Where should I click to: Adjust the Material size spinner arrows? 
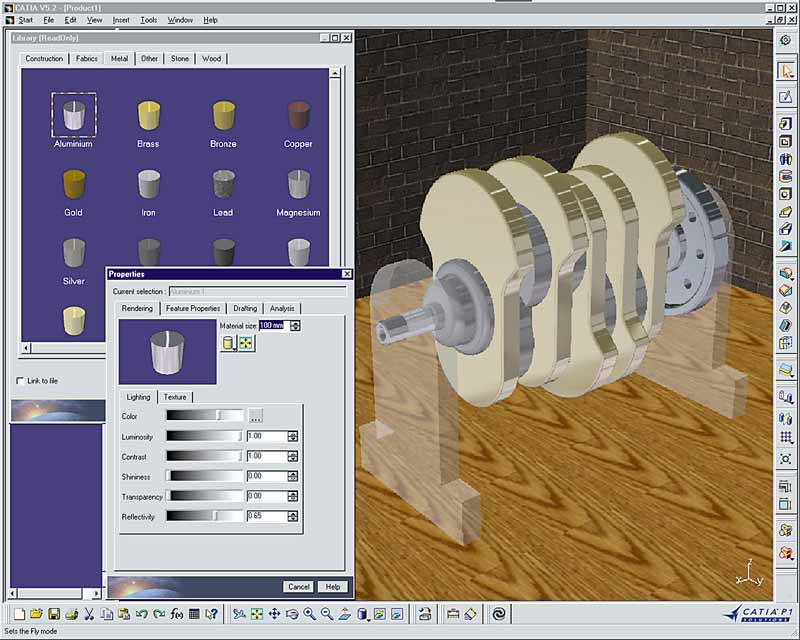click(x=295, y=326)
